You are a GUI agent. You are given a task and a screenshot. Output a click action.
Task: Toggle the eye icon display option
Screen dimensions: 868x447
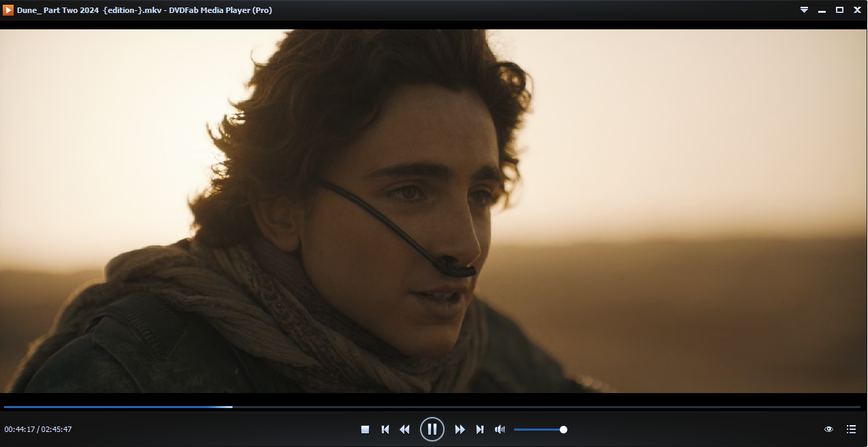click(828, 429)
